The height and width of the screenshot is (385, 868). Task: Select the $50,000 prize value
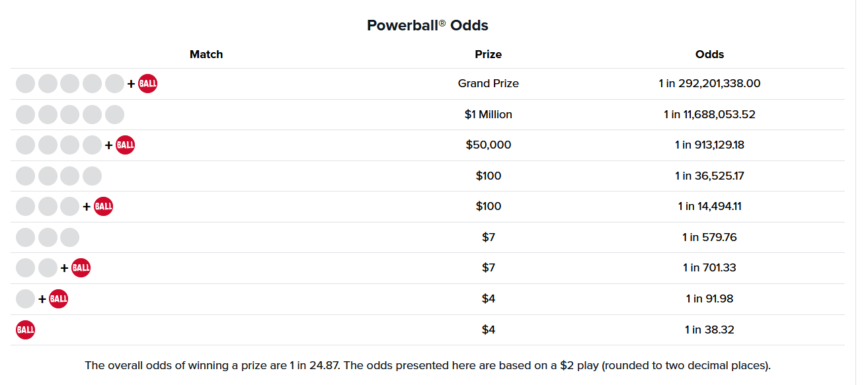(488, 145)
